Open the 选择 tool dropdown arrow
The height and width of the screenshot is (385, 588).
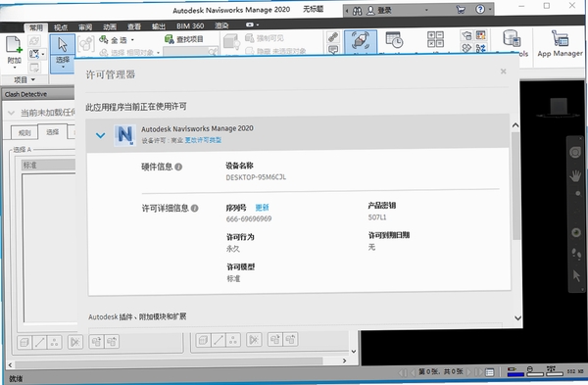[63, 67]
